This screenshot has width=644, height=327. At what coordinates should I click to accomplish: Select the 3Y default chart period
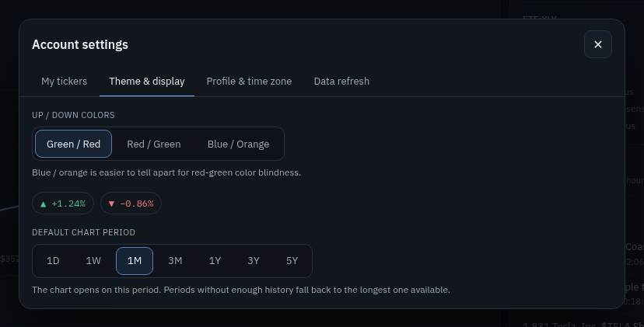[254, 261]
